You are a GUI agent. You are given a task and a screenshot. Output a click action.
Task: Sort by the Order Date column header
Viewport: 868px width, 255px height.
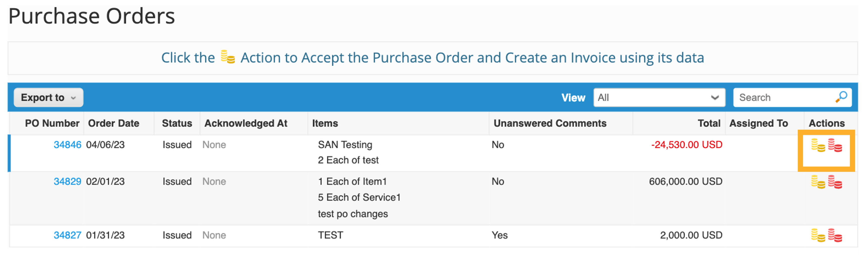pos(113,123)
